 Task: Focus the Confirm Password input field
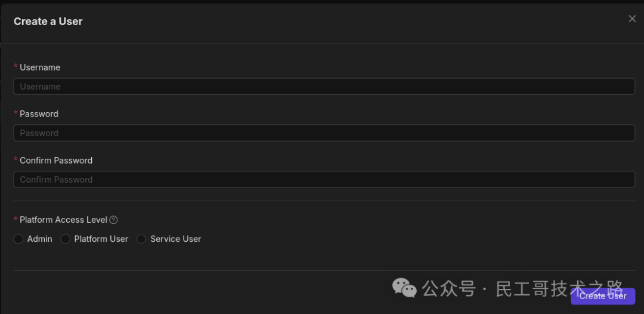[324, 180]
